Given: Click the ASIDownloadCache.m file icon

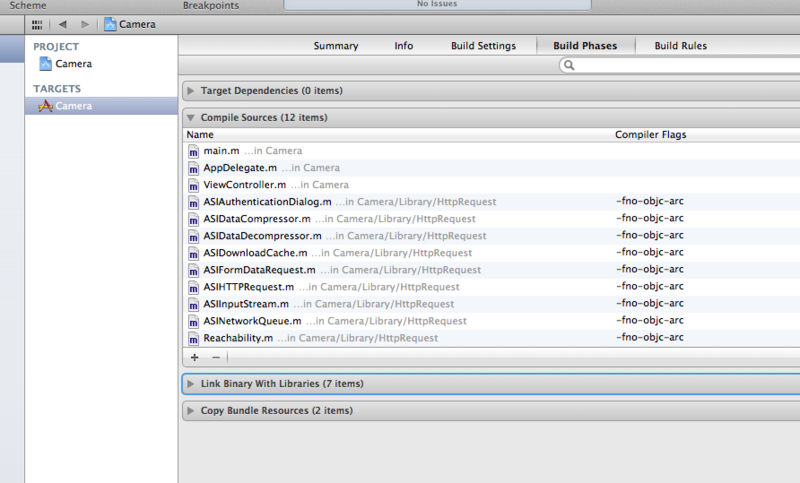Looking at the screenshot, I should tap(193, 253).
